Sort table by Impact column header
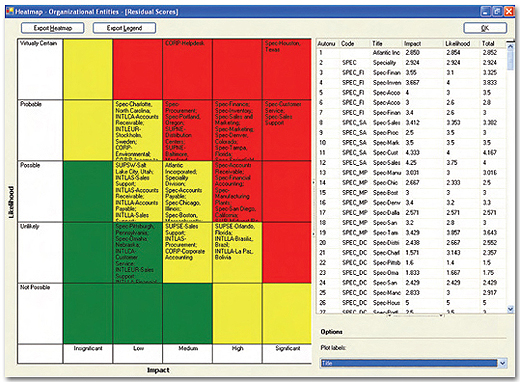The image size is (520, 382). click(423, 43)
